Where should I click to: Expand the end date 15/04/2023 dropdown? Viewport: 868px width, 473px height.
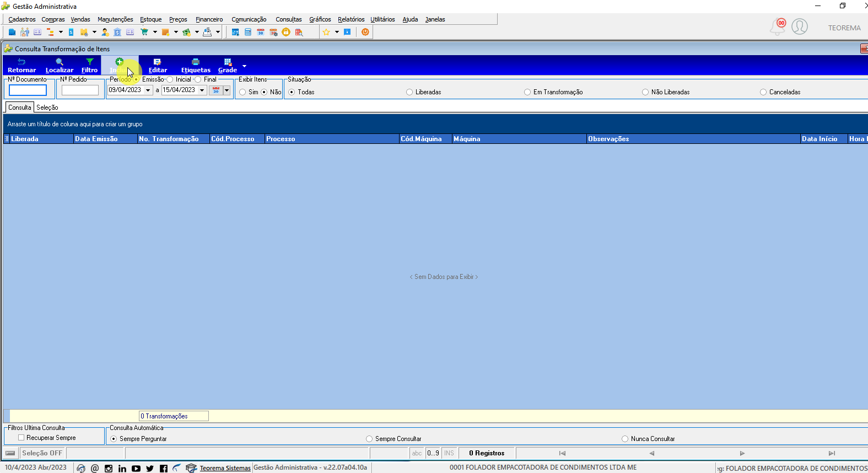point(202,90)
